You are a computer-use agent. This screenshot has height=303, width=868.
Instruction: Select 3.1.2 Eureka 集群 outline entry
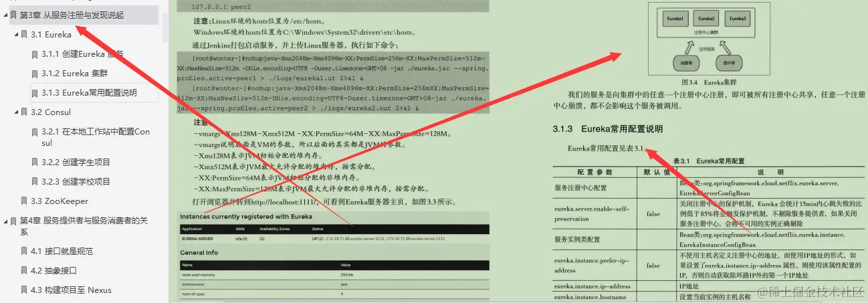(x=74, y=74)
